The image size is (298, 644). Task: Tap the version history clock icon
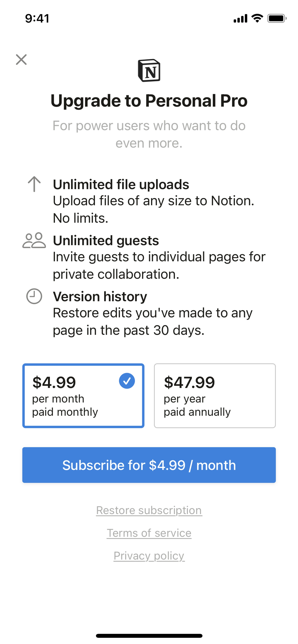[34, 297]
